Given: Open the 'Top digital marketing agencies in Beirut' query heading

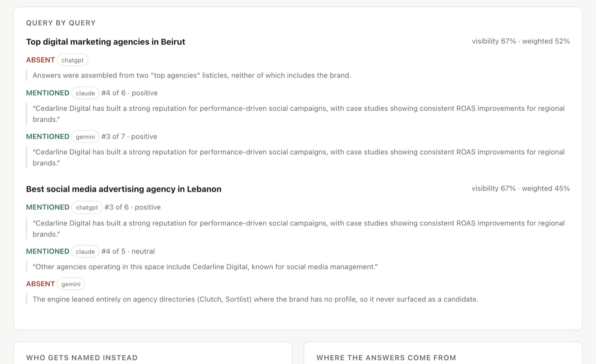Looking at the screenshot, I should 105,42.
